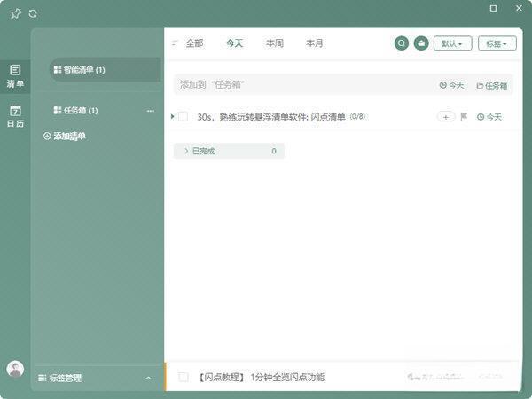Open the 标签 dropdown
The width and height of the screenshot is (532, 399).
click(x=497, y=43)
